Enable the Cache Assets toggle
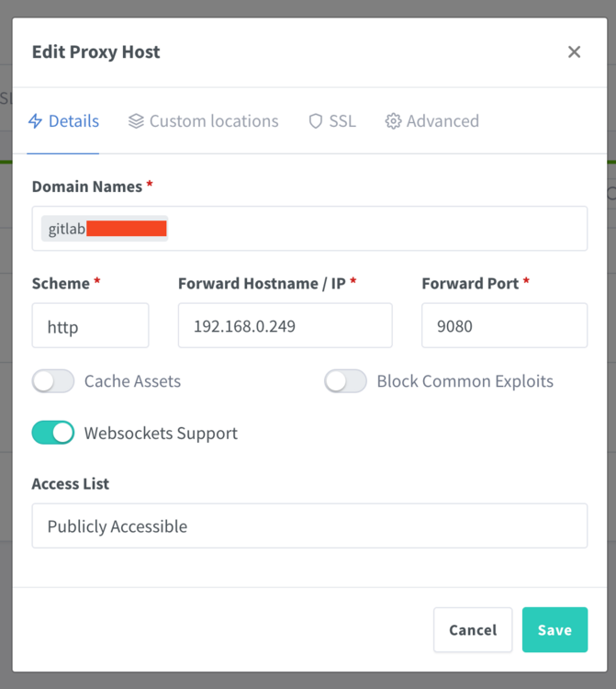 pyautogui.click(x=53, y=381)
